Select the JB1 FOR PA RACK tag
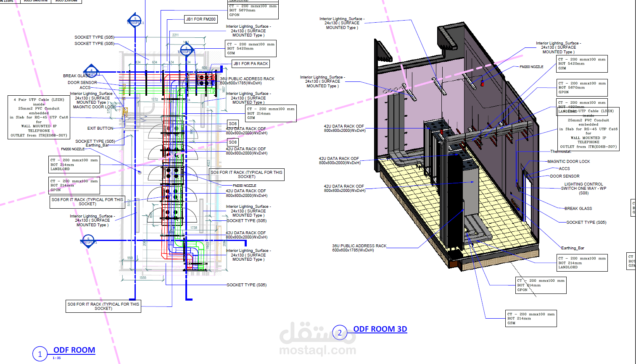The image size is (636, 364). 251,64
